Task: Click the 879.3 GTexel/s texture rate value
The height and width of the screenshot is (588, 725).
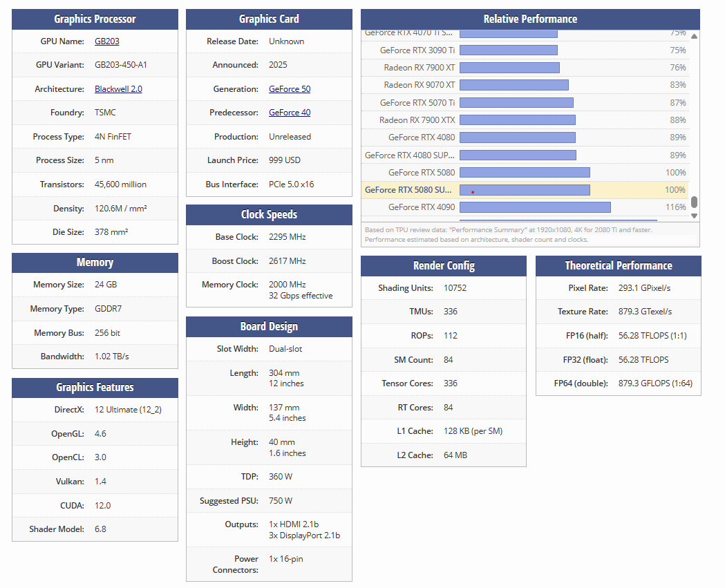Action: pos(646,312)
